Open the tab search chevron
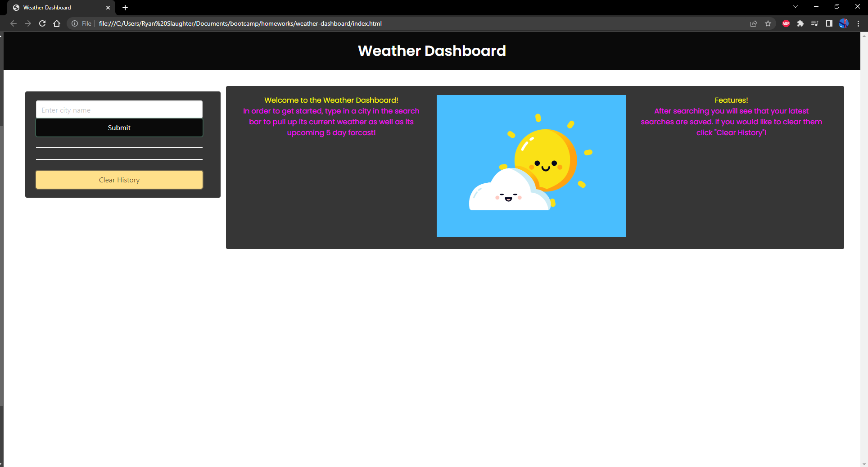 pyautogui.click(x=796, y=6)
